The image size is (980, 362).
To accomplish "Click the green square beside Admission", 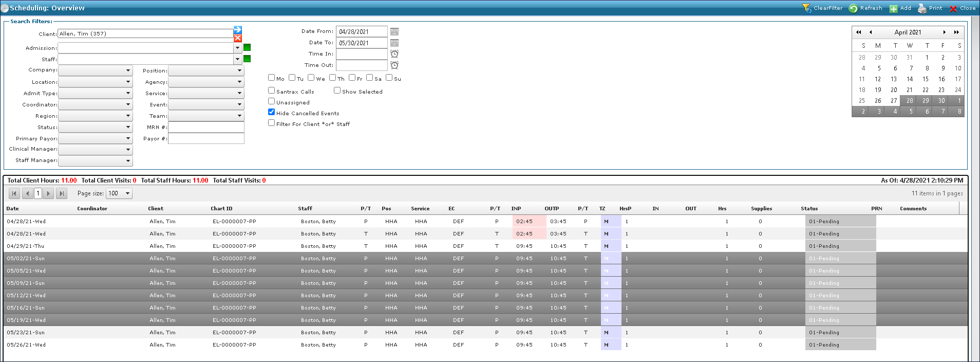I will pos(247,48).
